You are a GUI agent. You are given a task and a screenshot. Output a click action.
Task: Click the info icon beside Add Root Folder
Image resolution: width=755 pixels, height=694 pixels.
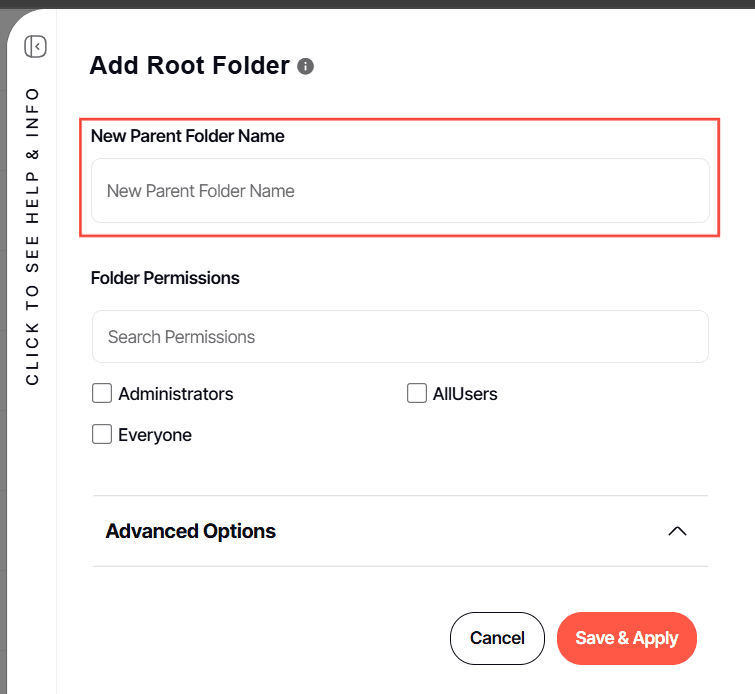click(x=306, y=67)
